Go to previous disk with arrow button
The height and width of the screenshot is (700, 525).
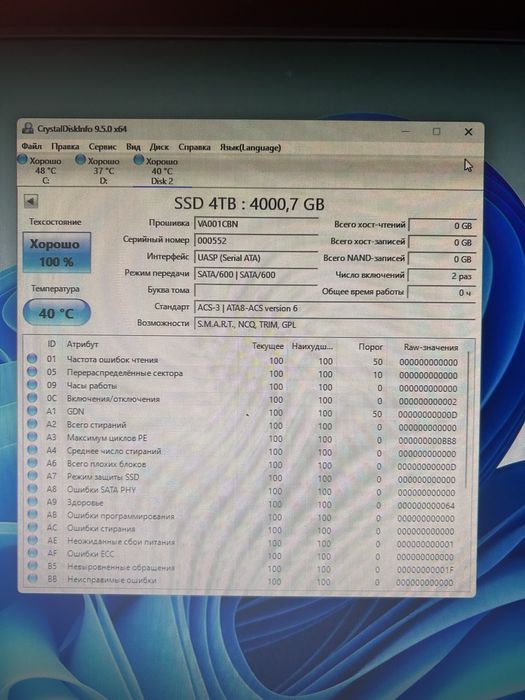point(31,201)
